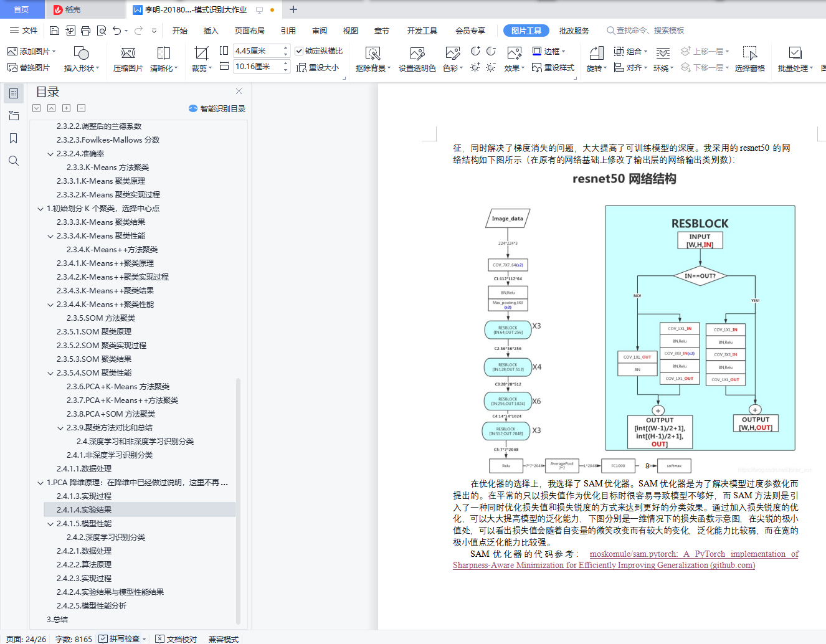
Task: Switch to the 视图 (View) ribbon tab
Action: click(351, 31)
